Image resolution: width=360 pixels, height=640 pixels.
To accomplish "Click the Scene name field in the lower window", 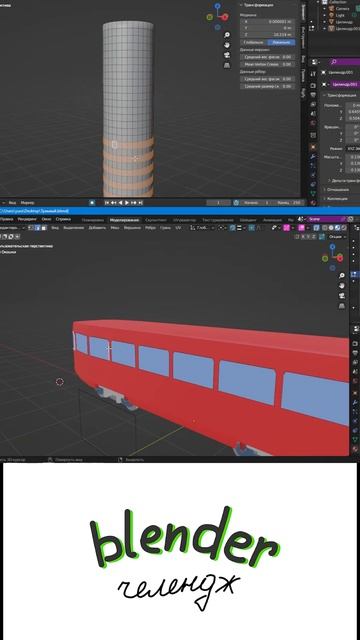I will (326, 219).
